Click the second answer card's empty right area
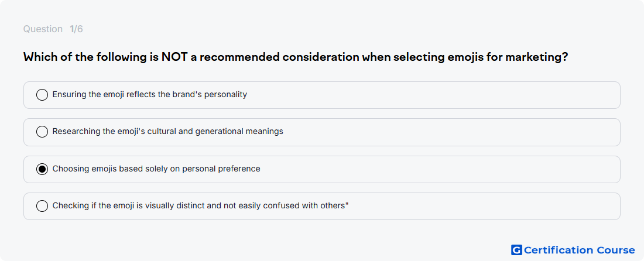 (x=452, y=132)
